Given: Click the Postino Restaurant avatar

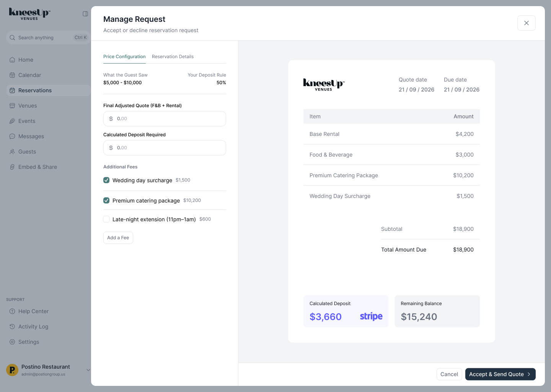Looking at the screenshot, I should 12,370.
